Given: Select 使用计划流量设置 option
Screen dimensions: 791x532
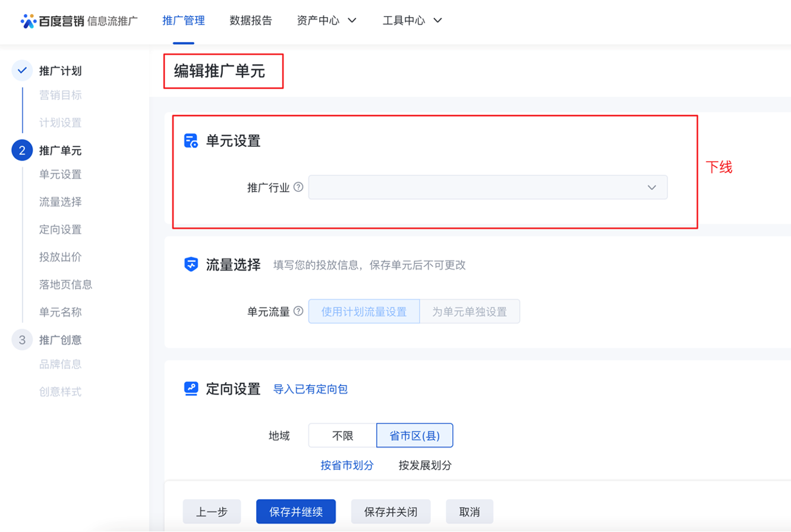Looking at the screenshot, I should coord(364,311).
